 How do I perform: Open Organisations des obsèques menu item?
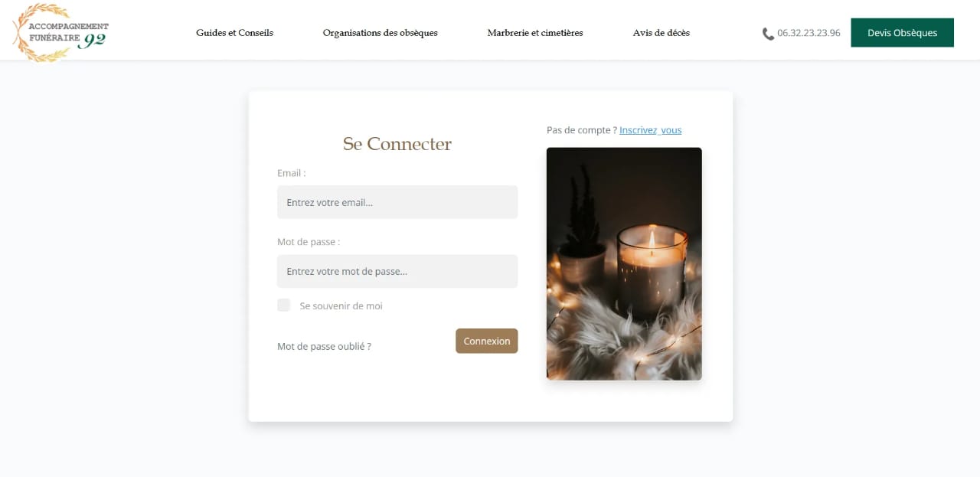coord(381,33)
